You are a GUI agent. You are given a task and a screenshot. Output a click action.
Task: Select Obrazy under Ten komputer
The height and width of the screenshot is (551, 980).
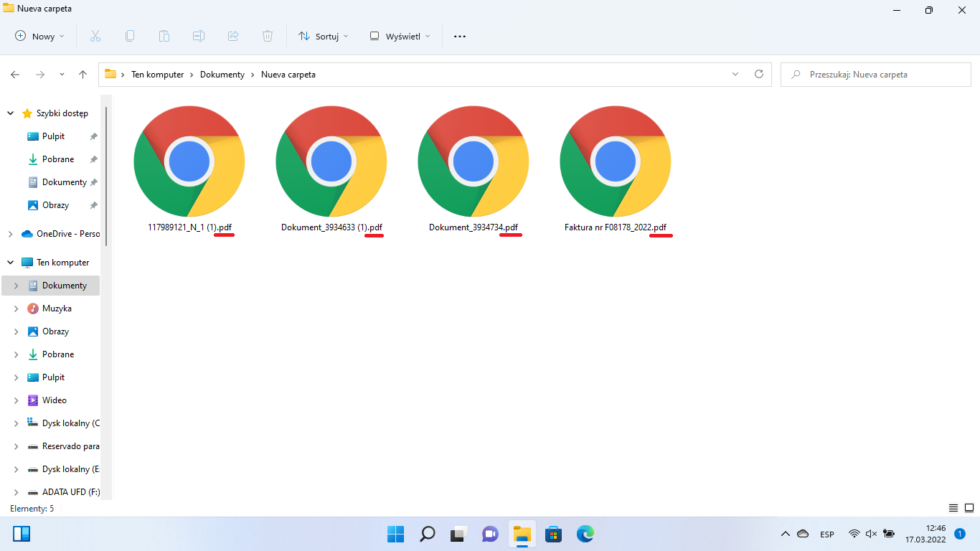55,331
